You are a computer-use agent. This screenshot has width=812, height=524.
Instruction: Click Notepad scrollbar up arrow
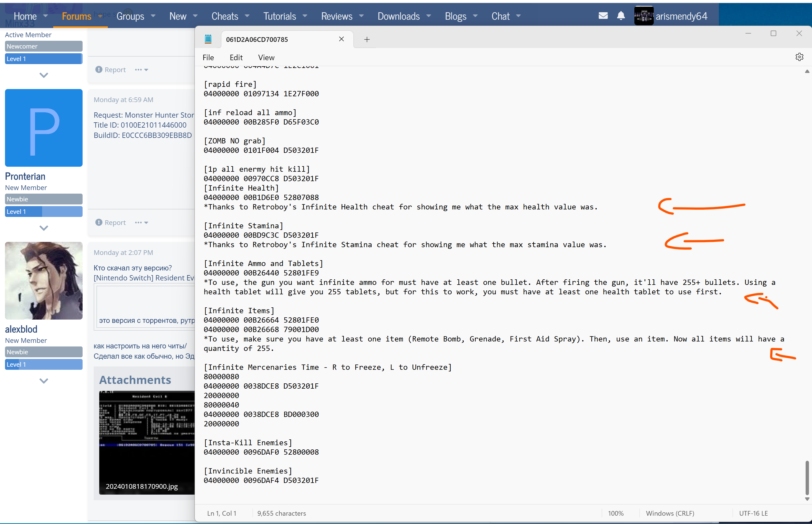807,72
